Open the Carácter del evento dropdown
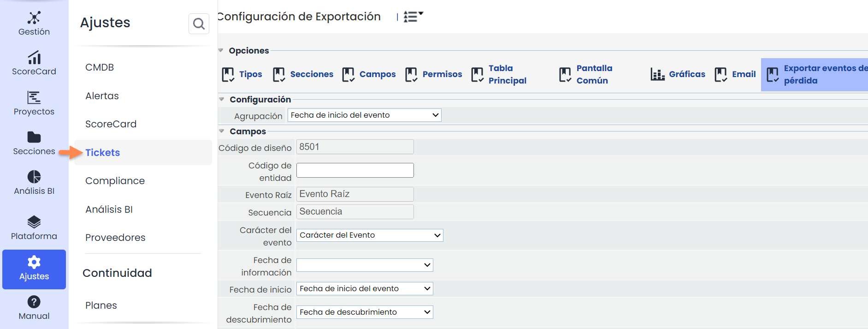868x329 pixels. pyautogui.click(x=369, y=235)
